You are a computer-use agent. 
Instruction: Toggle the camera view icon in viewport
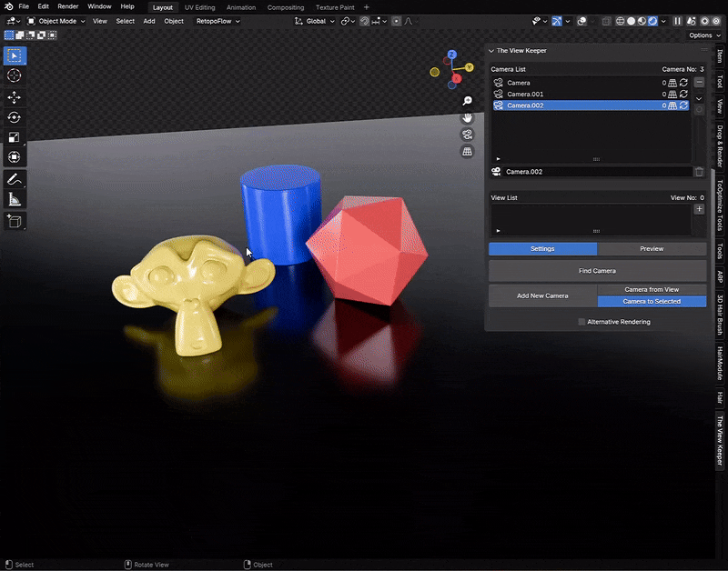pyautogui.click(x=467, y=135)
